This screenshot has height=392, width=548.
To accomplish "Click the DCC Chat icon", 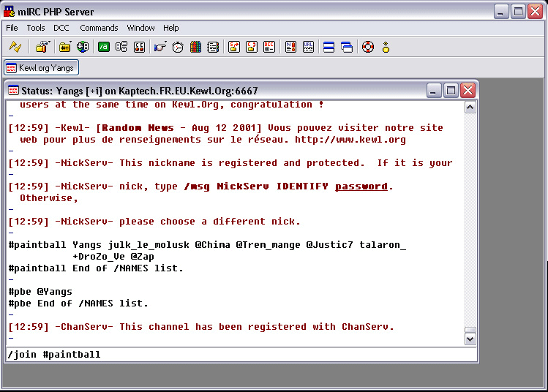I will tap(252, 47).
